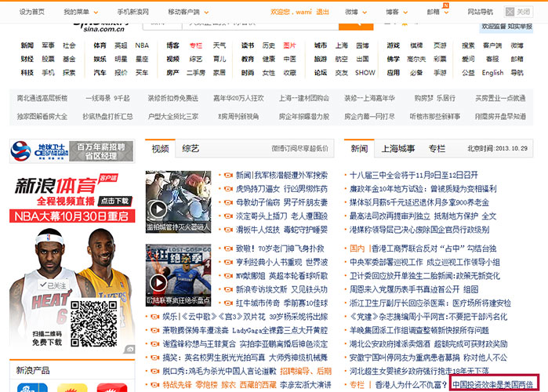Click the 关闭 X icon in top bar
The height and width of the screenshot is (392, 548).
click(x=510, y=12)
